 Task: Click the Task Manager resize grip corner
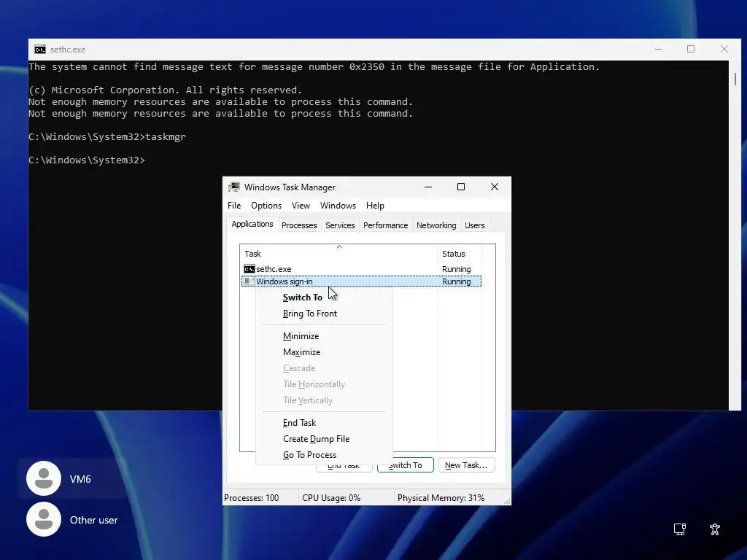[507, 501]
